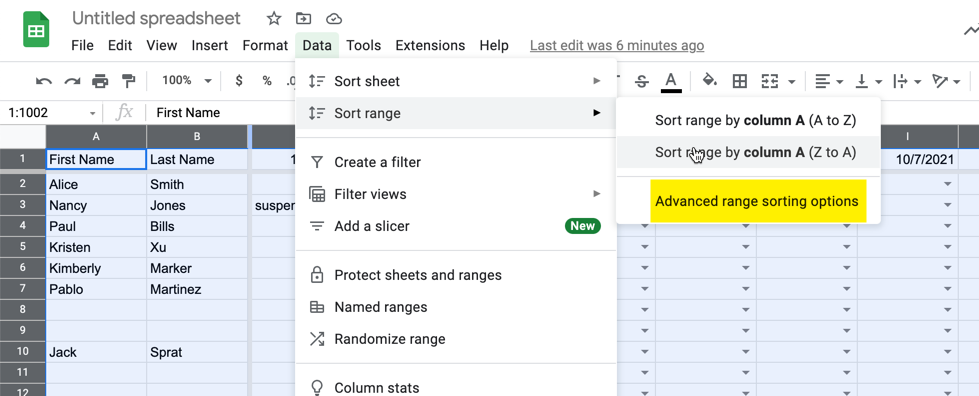Open the View menu
Screen dimensions: 979x396
click(x=162, y=46)
